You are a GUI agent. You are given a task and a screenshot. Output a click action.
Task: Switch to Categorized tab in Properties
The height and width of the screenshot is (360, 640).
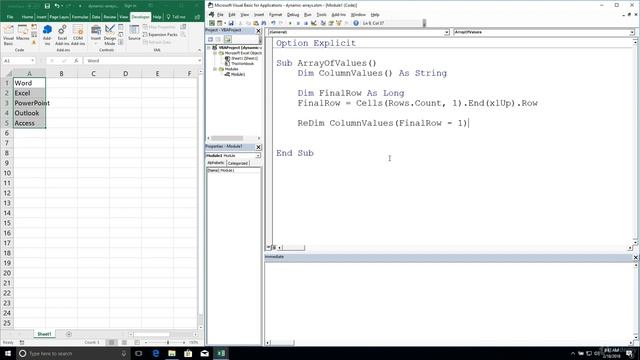[x=238, y=163]
